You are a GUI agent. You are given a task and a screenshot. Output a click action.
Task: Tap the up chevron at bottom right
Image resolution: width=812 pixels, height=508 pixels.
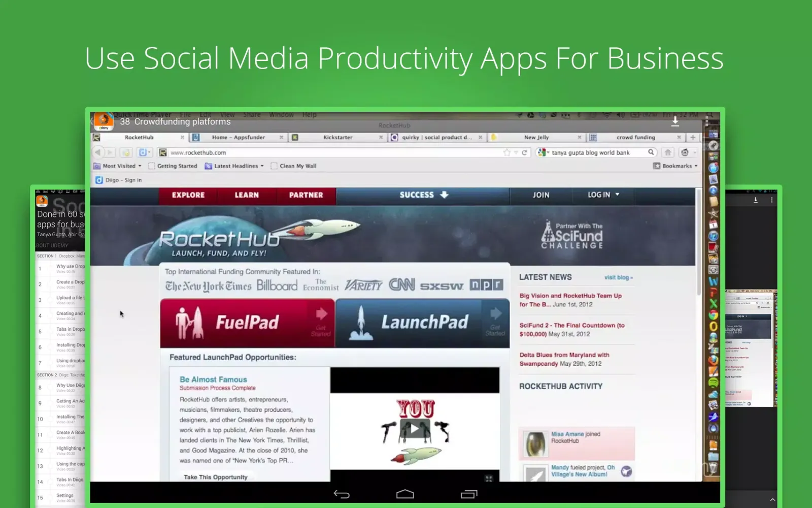[772, 500]
